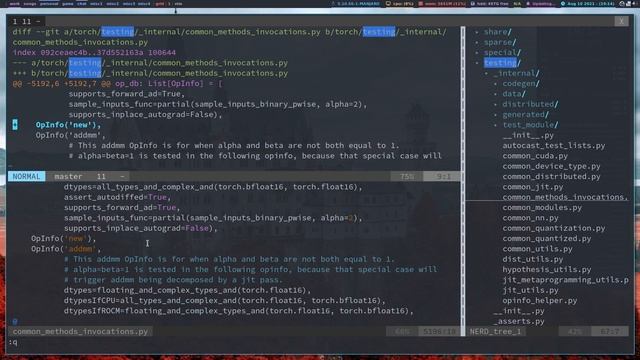
Task: Expand the codegen/ folder arrow
Action: pyautogui.click(x=495, y=84)
